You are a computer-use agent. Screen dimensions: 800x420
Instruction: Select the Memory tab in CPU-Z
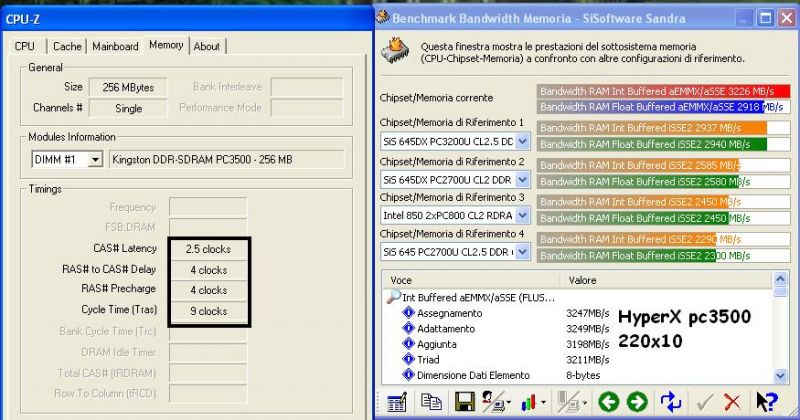tap(166, 45)
